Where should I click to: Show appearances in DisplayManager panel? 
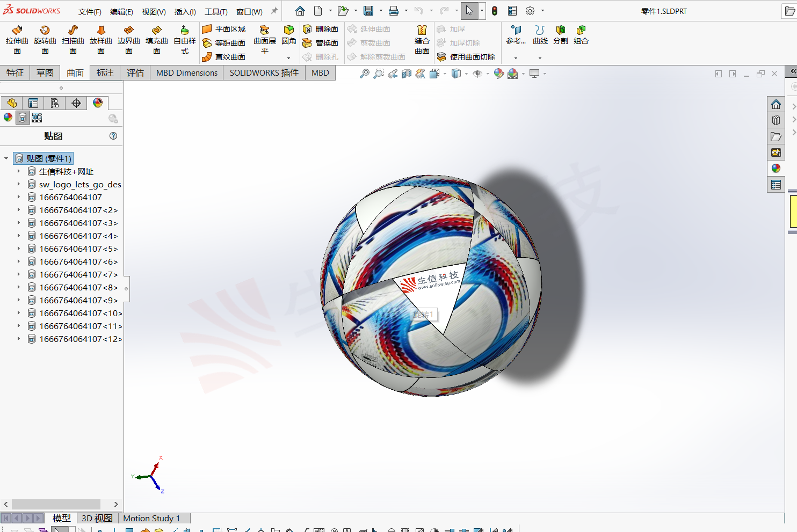pos(8,118)
